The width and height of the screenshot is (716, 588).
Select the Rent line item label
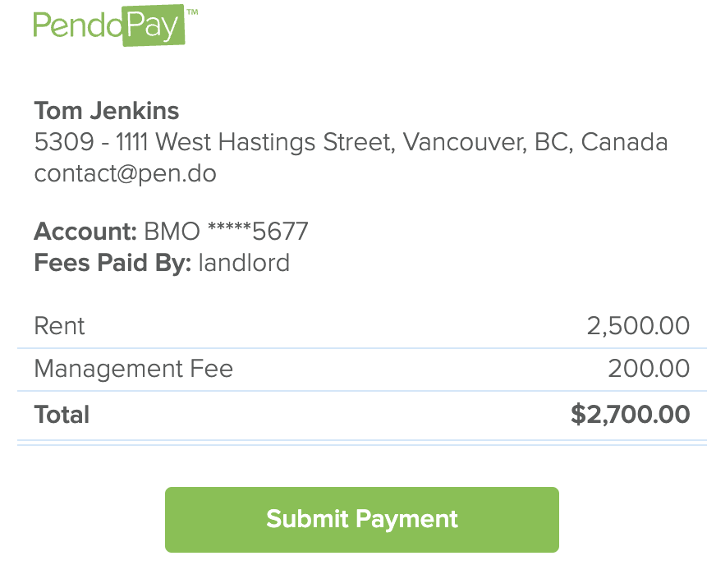[x=59, y=326]
